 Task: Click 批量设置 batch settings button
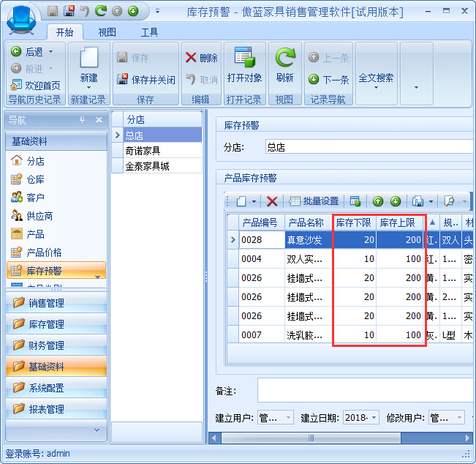pyautogui.click(x=314, y=201)
